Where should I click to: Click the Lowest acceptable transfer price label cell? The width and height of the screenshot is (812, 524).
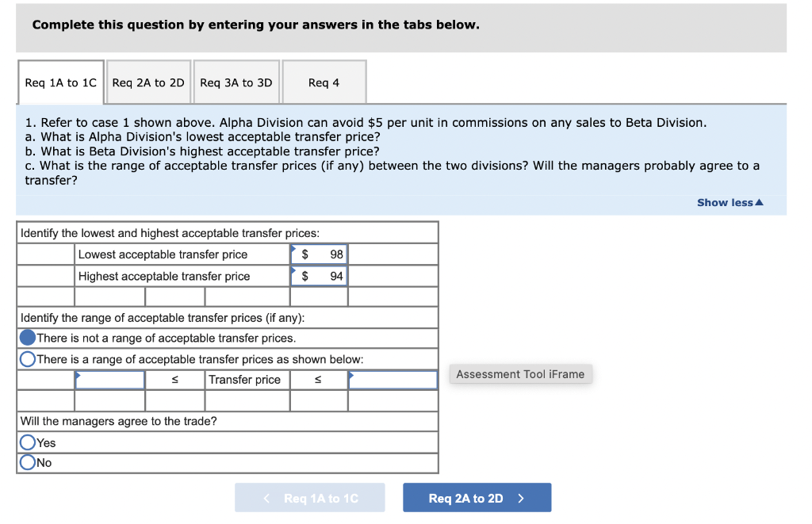pos(182,254)
